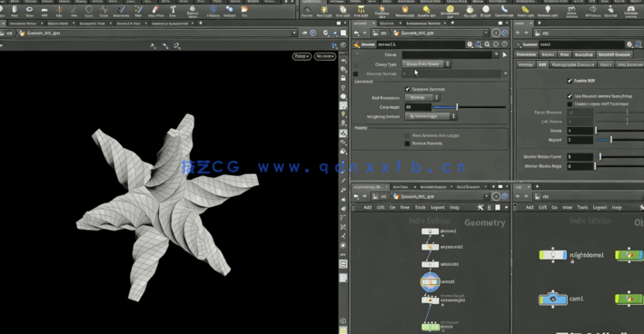Click the search icon in normal parameters
Viewport: 644px width, 334px height.
487,44
